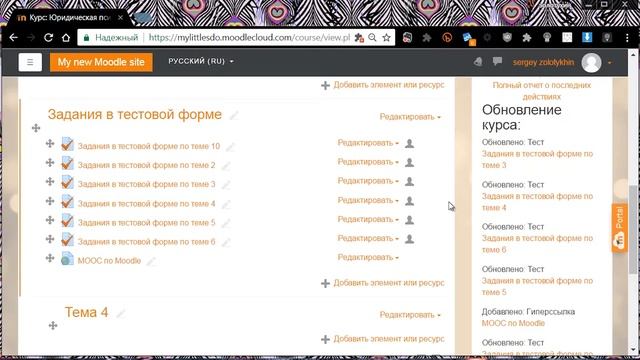Click Добавить элемент или ресурс above Задания section
The width and height of the screenshot is (640, 360).
[x=382, y=85]
